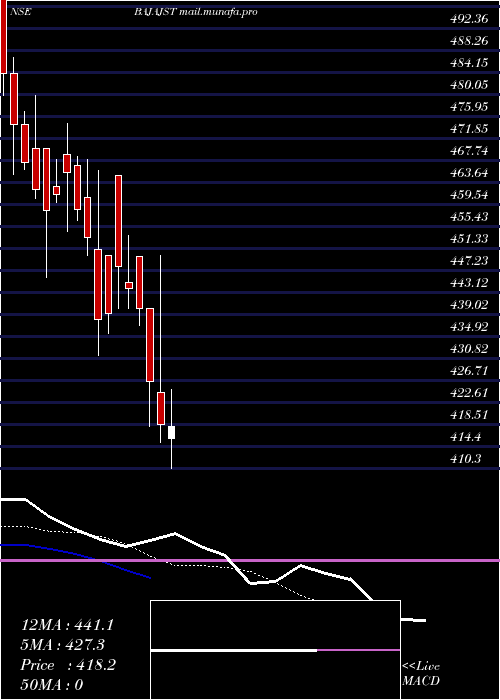
Task: Click the pink segment in MACD box
Action: (358, 650)
